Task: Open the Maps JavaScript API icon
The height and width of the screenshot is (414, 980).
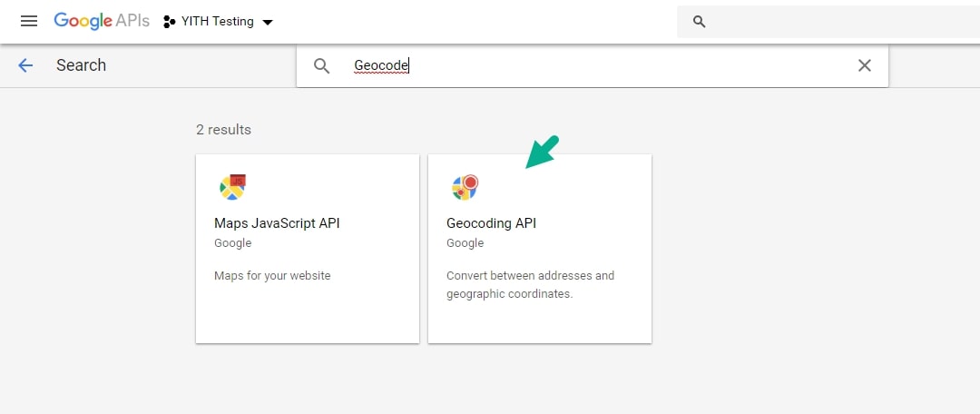Action: [x=232, y=187]
